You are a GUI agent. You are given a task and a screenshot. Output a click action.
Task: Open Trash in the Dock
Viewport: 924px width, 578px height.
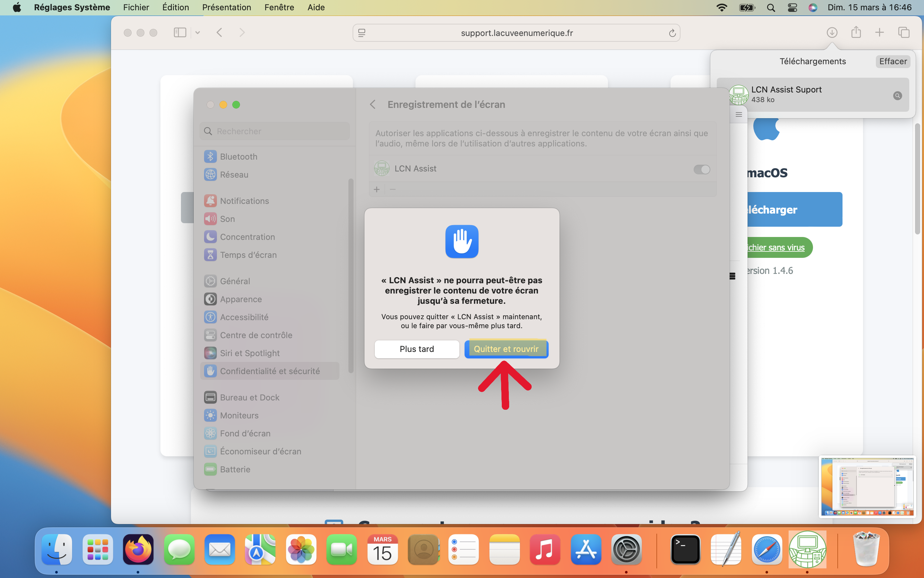coord(866,550)
